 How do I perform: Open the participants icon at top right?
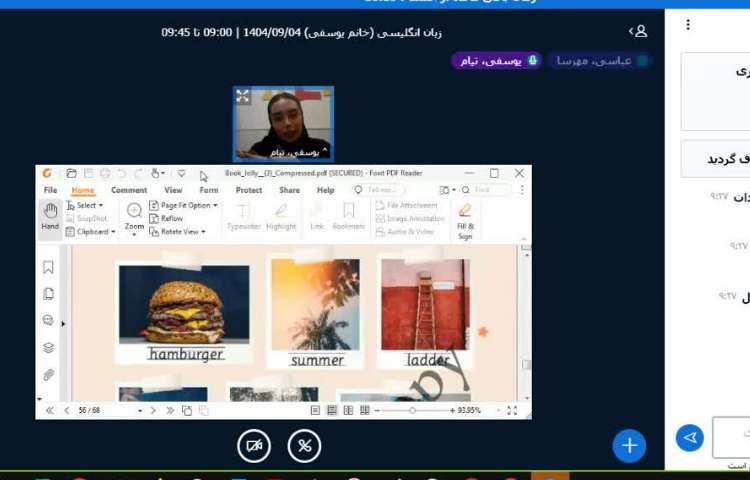638,32
